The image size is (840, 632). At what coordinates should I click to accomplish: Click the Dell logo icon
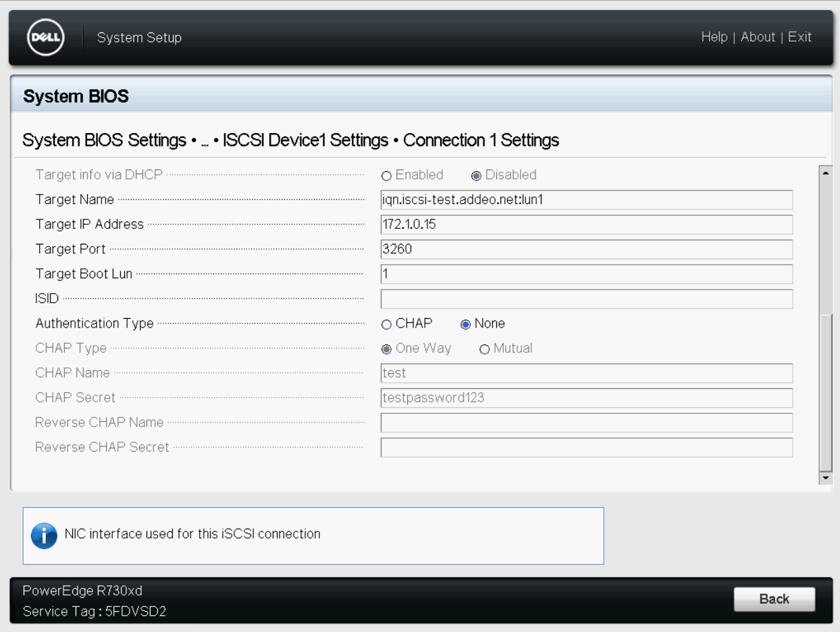pyautogui.click(x=45, y=38)
